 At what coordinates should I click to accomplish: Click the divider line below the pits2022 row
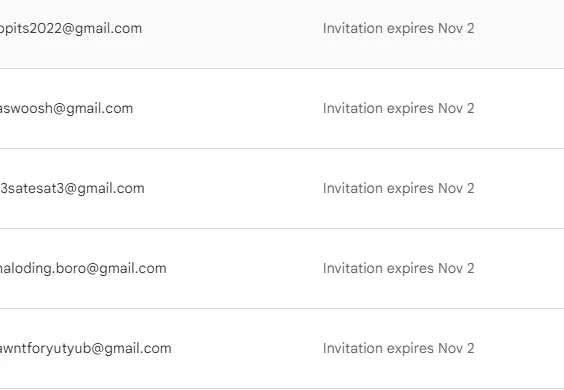pos(282,68)
